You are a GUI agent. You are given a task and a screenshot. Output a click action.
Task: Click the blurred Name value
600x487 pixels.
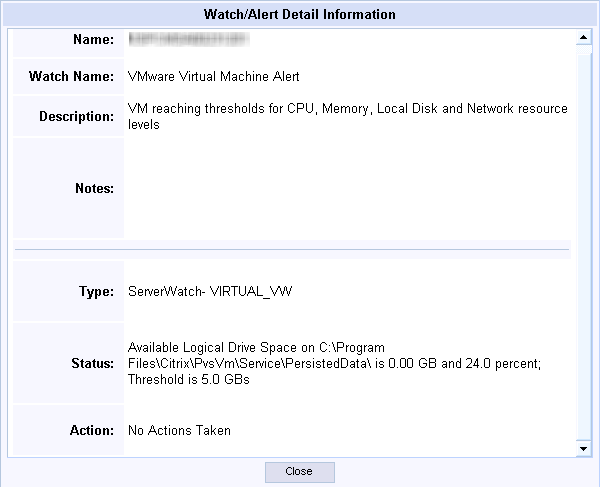tap(189, 39)
